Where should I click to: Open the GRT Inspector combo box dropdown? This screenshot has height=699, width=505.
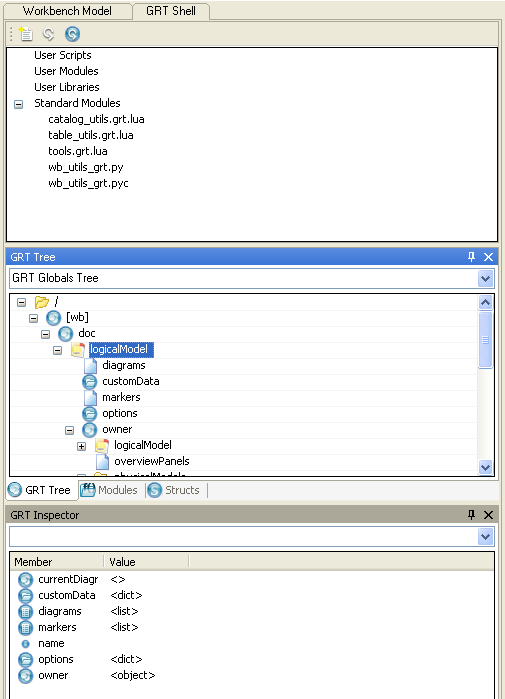click(485, 536)
